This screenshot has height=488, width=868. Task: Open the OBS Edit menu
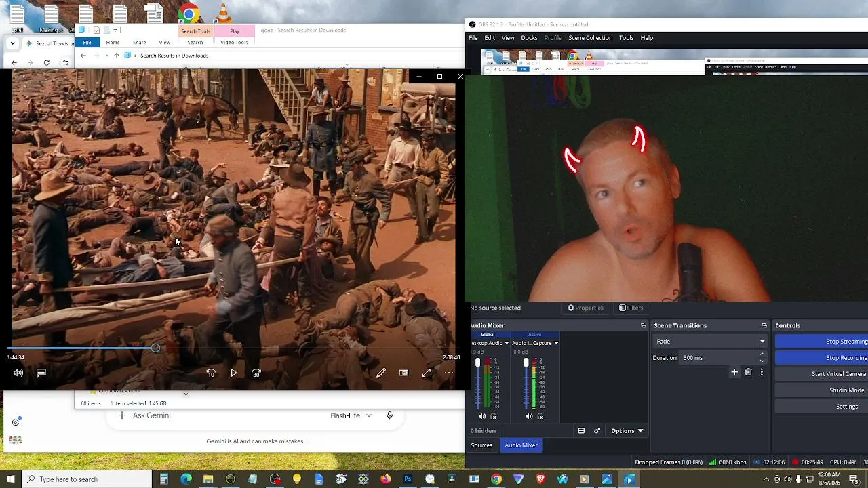[490, 38]
